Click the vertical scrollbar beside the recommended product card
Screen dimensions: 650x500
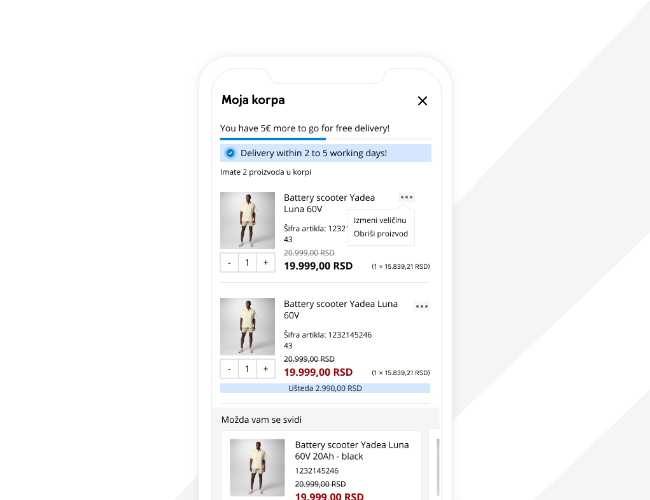coord(438,467)
